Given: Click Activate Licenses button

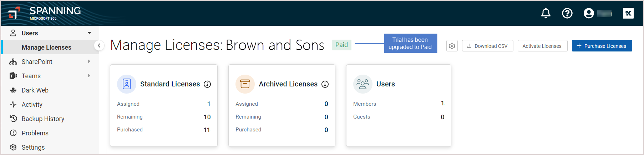Looking at the screenshot, I should (x=542, y=46).
